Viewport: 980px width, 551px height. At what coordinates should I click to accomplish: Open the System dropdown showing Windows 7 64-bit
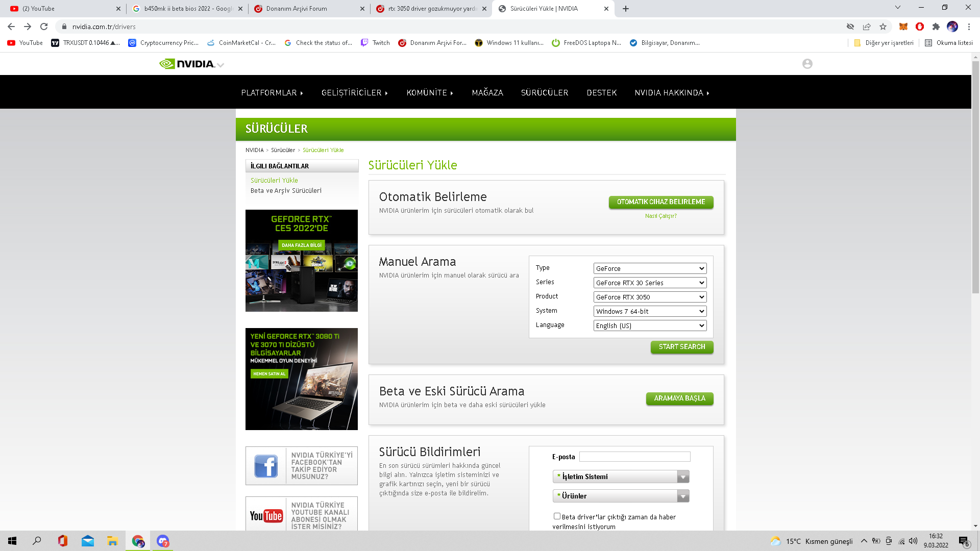(650, 311)
